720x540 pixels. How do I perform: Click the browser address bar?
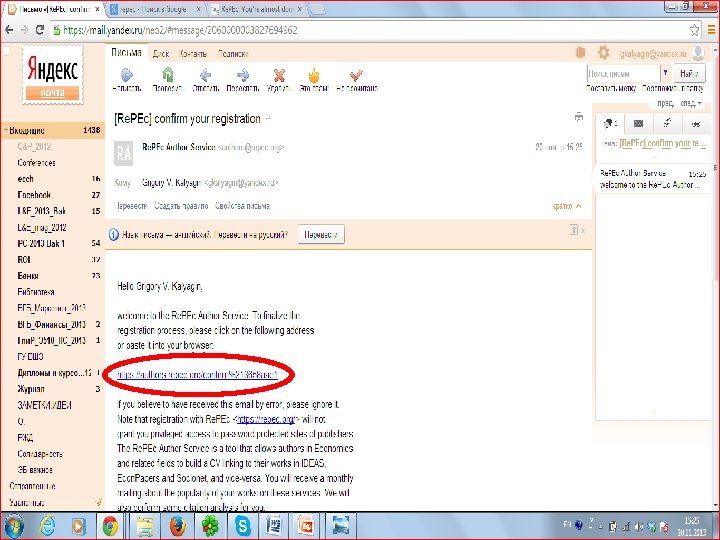point(369,30)
